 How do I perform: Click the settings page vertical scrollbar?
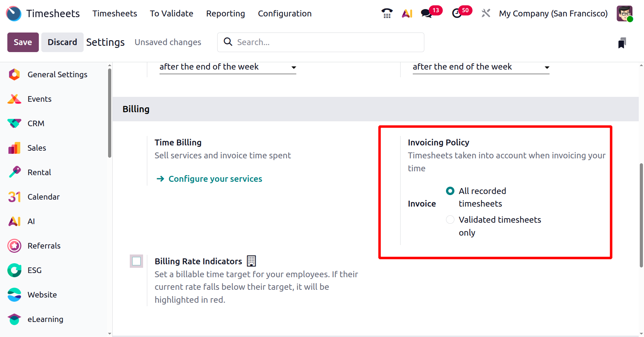tap(641, 215)
